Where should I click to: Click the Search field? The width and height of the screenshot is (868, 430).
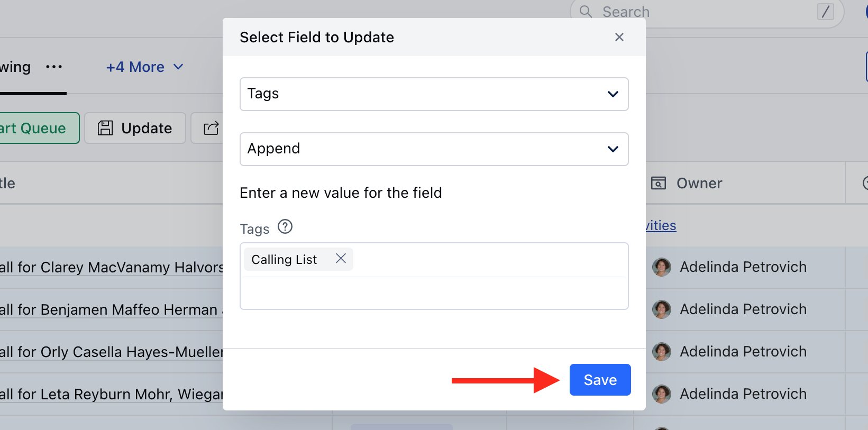coord(706,12)
